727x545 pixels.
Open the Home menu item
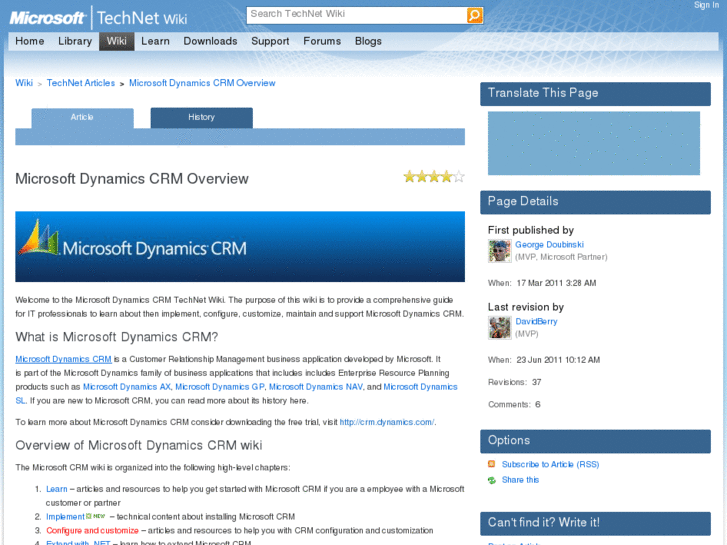pyautogui.click(x=30, y=41)
